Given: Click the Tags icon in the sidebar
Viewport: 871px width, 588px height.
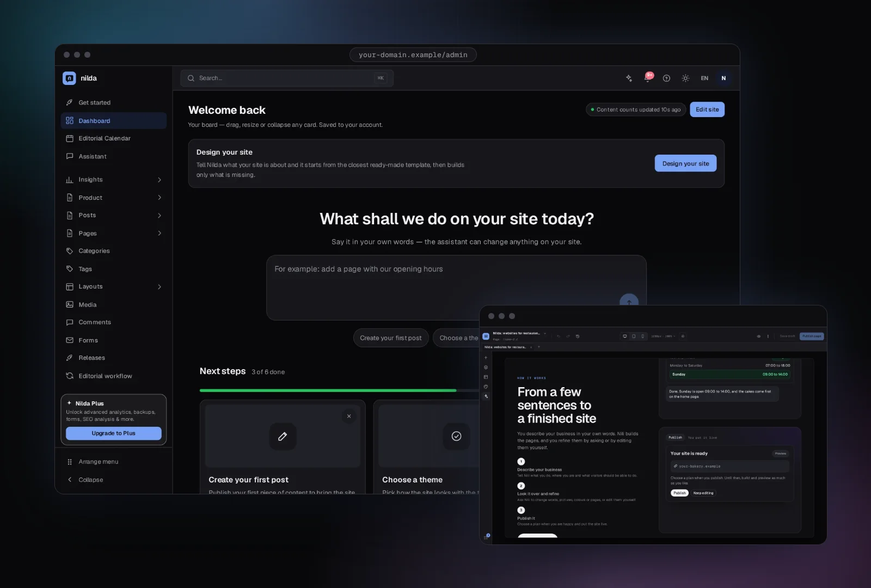Looking at the screenshot, I should [70, 269].
